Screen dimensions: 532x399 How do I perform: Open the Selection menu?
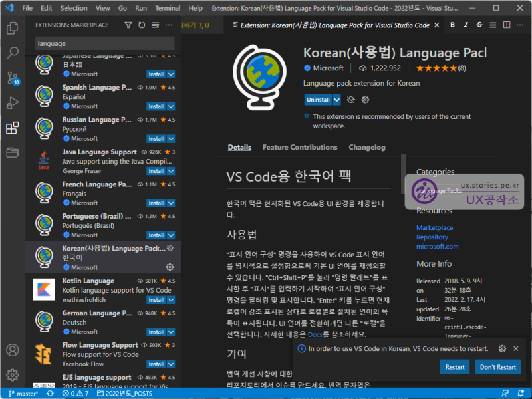tap(74, 8)
